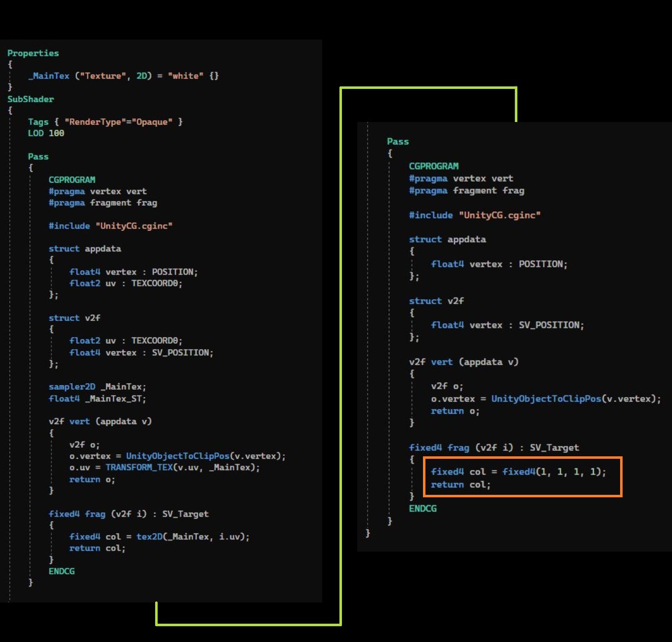Click 'struct v2f' in the Properties listing

[x=75, y=318]
